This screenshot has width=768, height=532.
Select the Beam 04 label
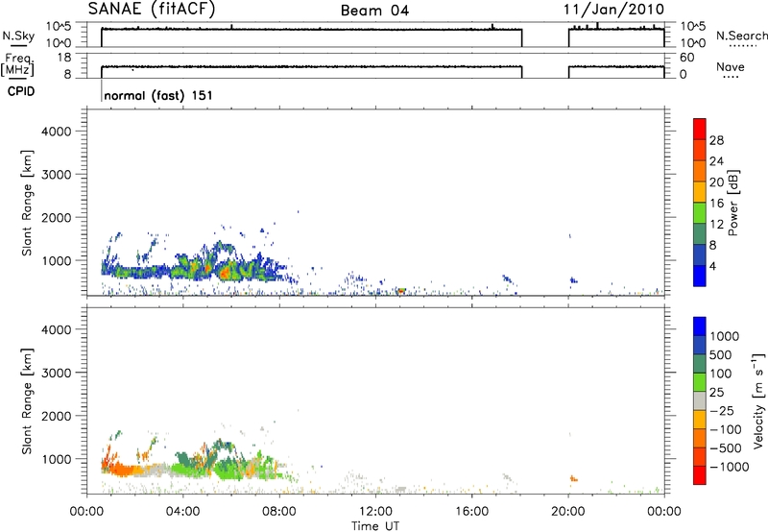[x=374, y=11]
